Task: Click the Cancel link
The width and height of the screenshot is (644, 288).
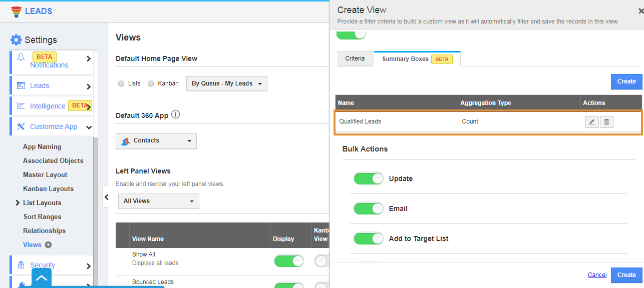Action: [597, 275]
